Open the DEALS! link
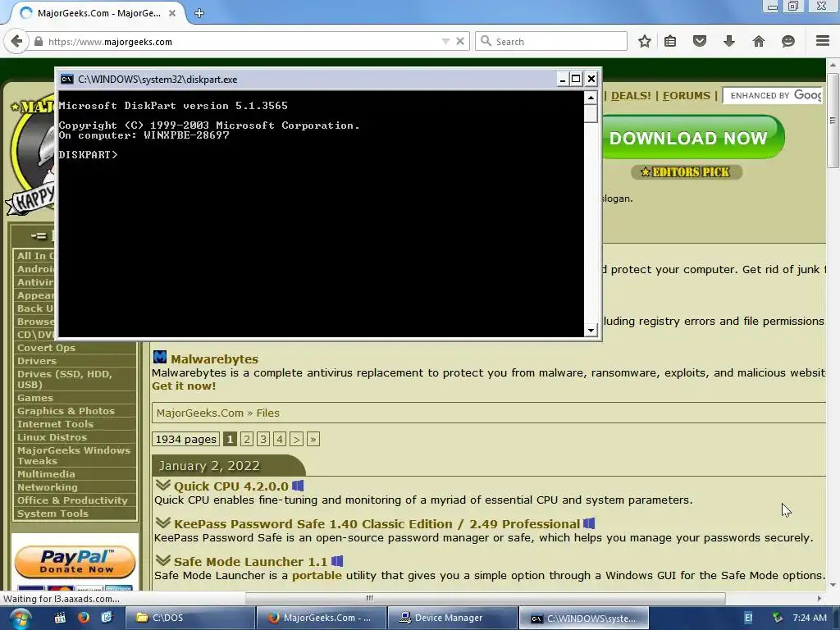Screen dimensions: 840x630 coord(631,96)
